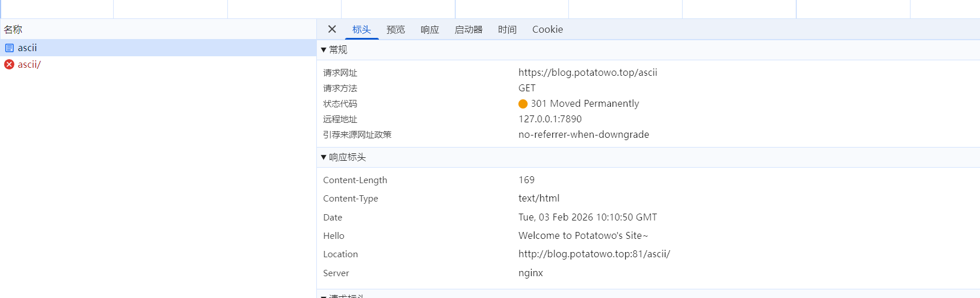Click the Hello header welcome message value

pos(583,236)
